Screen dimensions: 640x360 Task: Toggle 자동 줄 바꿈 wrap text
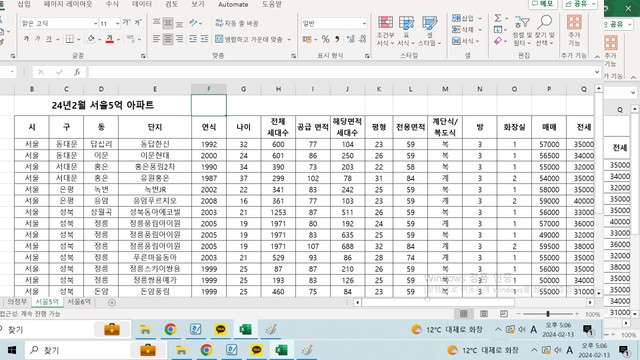tap(237, 23)
